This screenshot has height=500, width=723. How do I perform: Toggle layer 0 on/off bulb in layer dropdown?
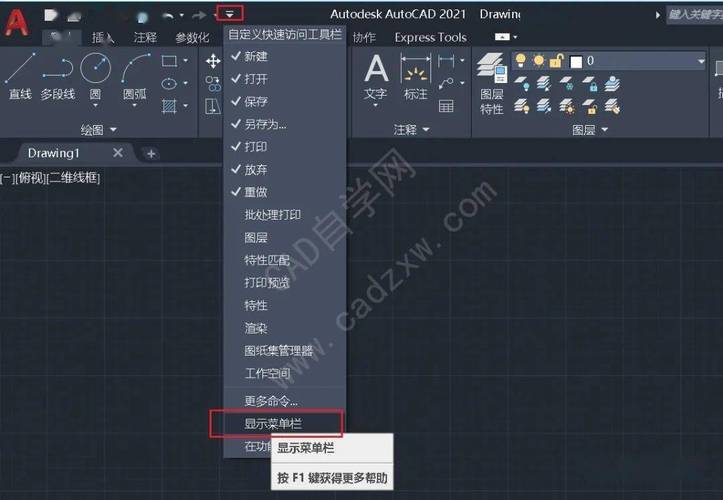521,60
